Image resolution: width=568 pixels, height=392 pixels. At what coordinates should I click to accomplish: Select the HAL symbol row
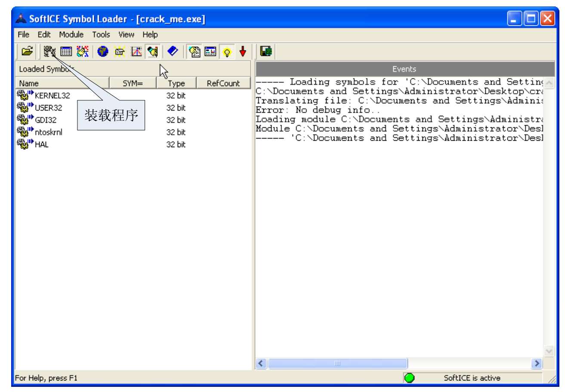pyautogui.click(x=133, y=144)
